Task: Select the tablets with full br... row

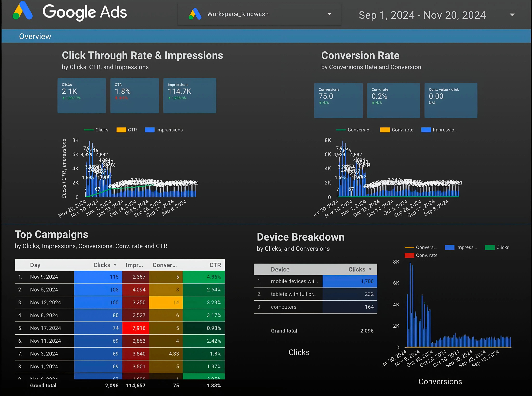Action: click(315, 294)
